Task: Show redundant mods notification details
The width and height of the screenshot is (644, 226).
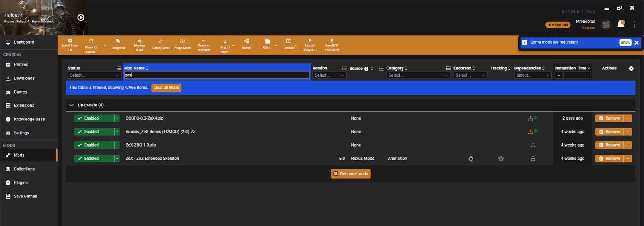Action: [x=625, y=43]
